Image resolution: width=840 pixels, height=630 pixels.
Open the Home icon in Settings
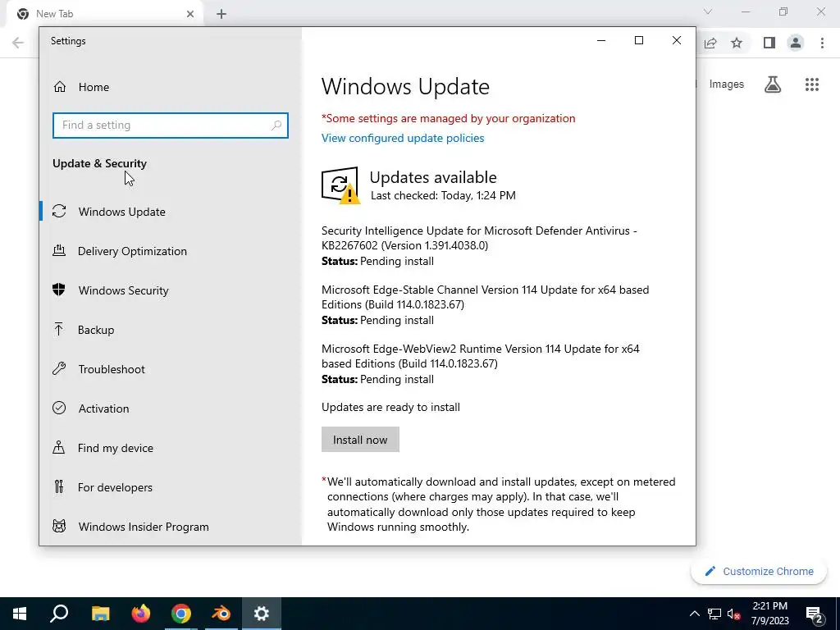(59, 87)
